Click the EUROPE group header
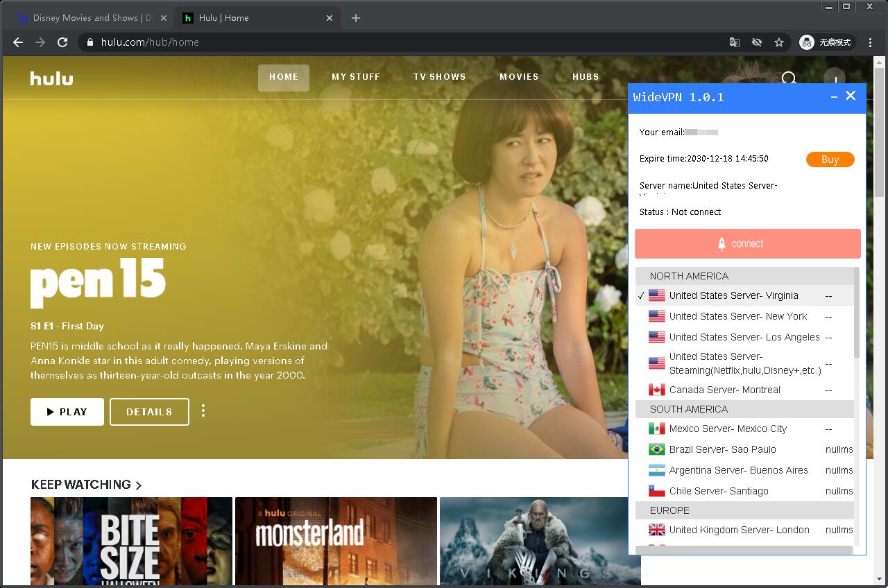Image resolution: width=888 pixels, height=588 pixels. (x=745, y=510)
